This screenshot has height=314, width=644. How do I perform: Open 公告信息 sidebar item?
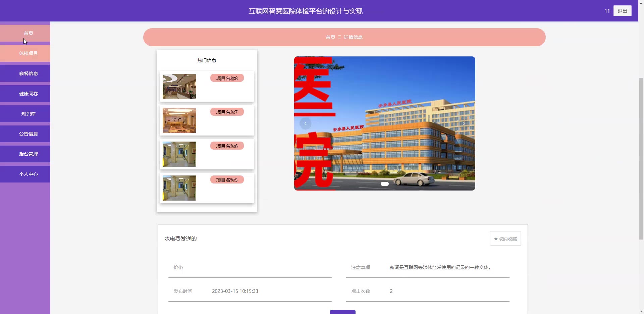25,134
